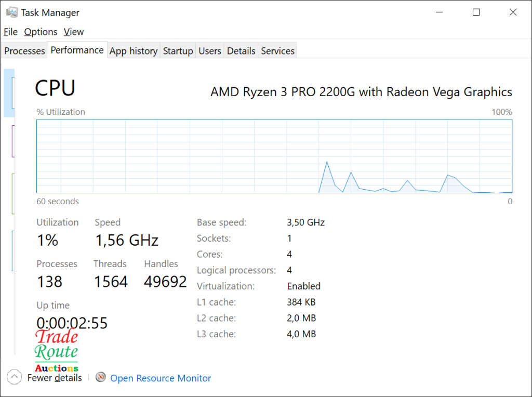This screenshot has width=532, height=397.
Task: Select the Disk graph thumbnail in sidebar
Action: pos(9,192)
